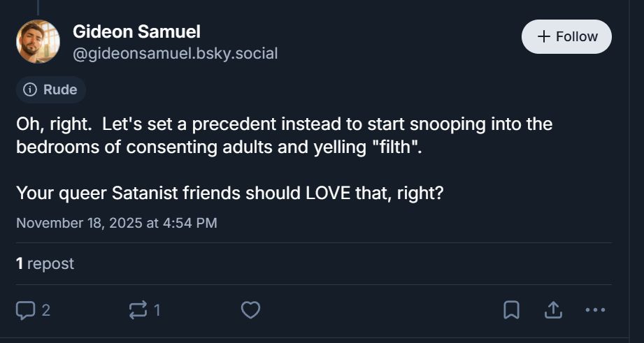Viewport: 644px width, 343px height.
Task: Open the three-dot more options menu
Action: click(x=594, y=309)
